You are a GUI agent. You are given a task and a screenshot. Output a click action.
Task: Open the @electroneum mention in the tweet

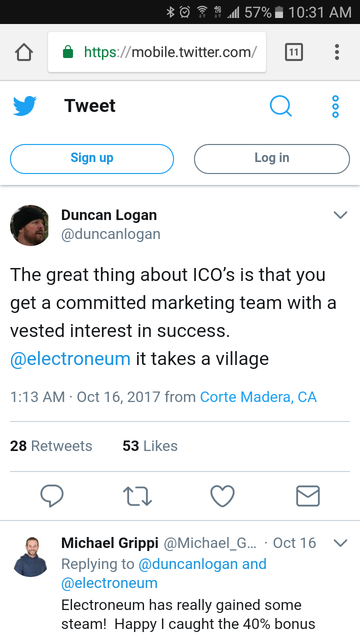click(70, 359)
